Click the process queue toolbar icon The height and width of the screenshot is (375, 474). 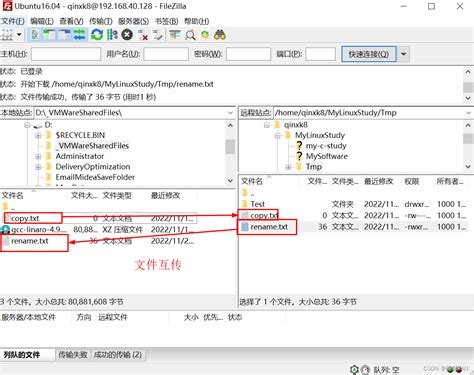(x=112, y=35)
